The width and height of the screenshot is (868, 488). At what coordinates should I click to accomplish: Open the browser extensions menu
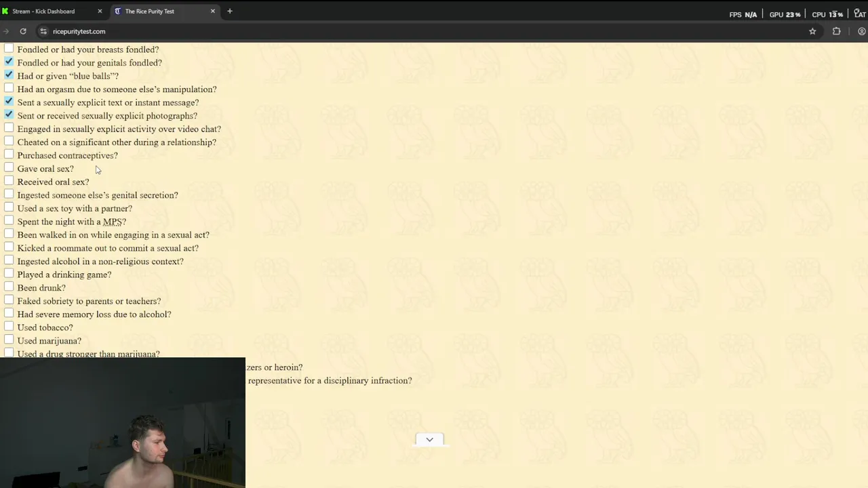point(836,31)
